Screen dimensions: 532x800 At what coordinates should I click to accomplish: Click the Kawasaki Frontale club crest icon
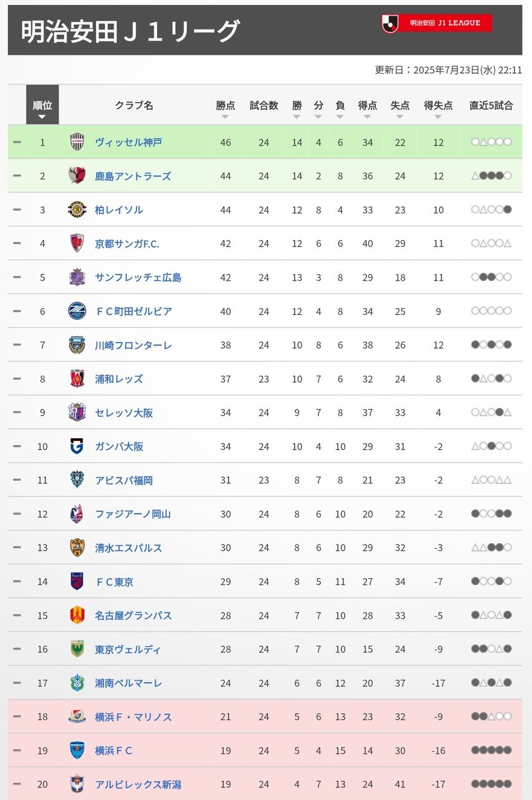(77, 345)
